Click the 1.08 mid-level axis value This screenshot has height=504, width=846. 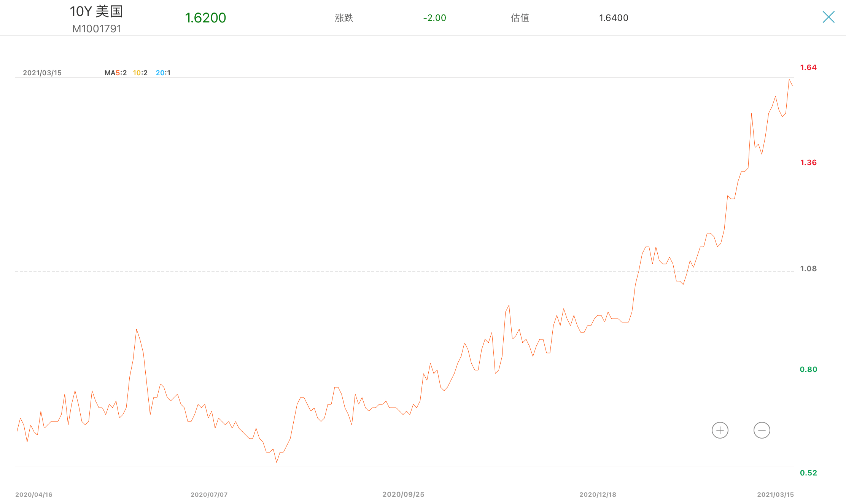coord(808,269)
